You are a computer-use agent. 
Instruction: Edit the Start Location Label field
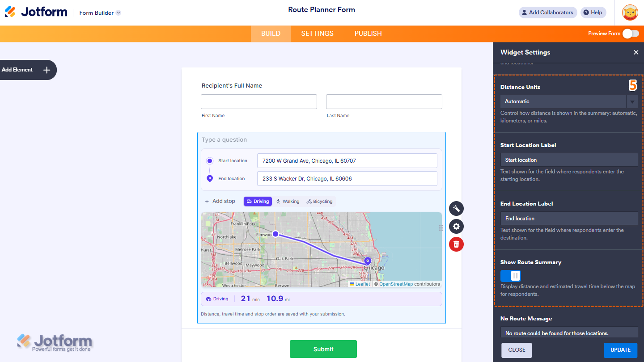pyautogui.click(x=569, y=160)
